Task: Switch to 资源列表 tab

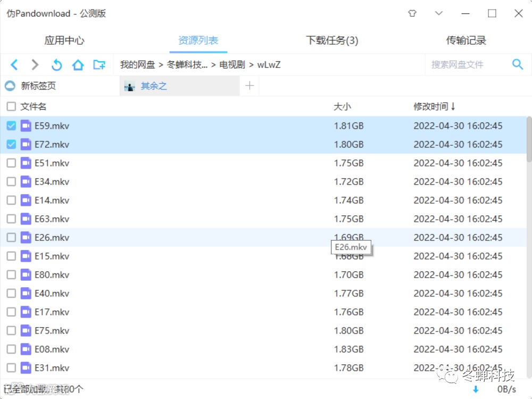Action: [x=198, y=40]
